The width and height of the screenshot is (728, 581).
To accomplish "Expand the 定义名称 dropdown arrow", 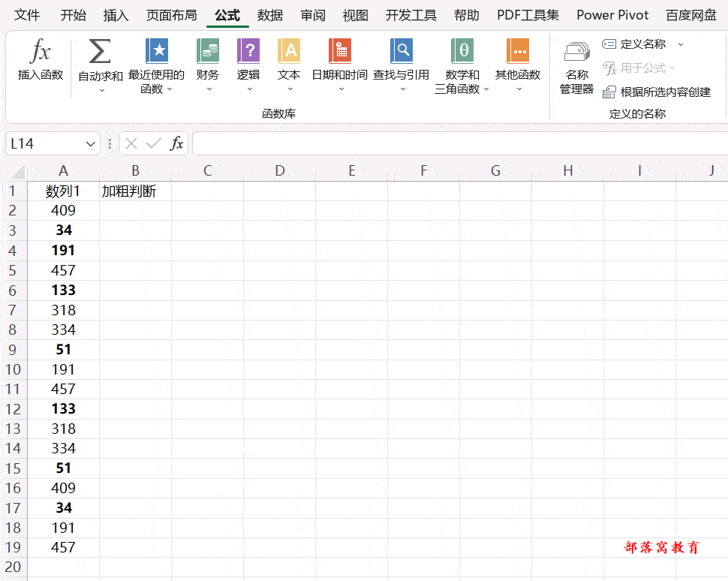I will 680,44.
